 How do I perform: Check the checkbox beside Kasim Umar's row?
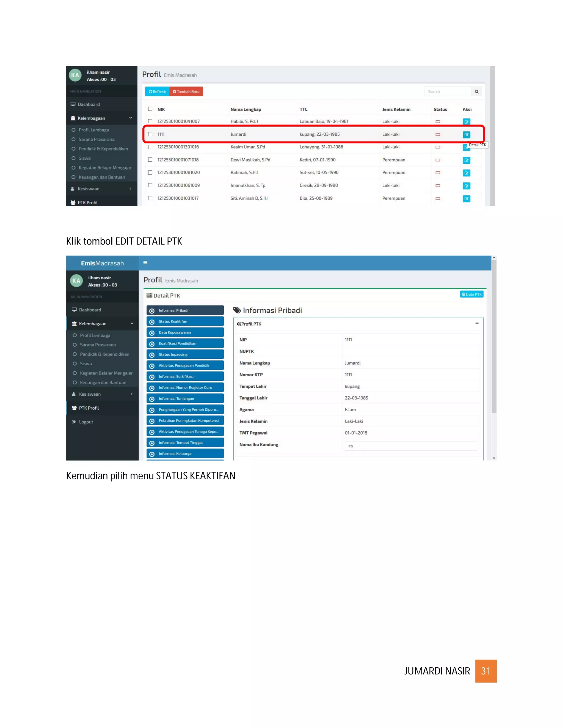[x=150, y=147]
